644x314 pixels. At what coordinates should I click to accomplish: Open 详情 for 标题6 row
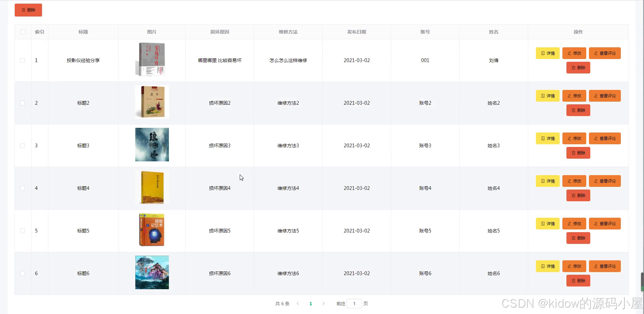[548, 266]
